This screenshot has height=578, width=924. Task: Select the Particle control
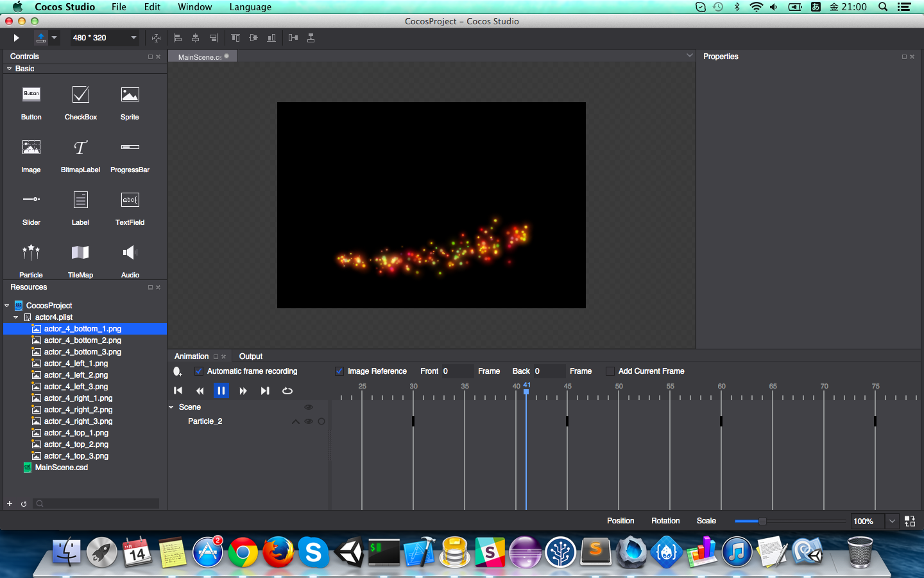click(31, 261)
